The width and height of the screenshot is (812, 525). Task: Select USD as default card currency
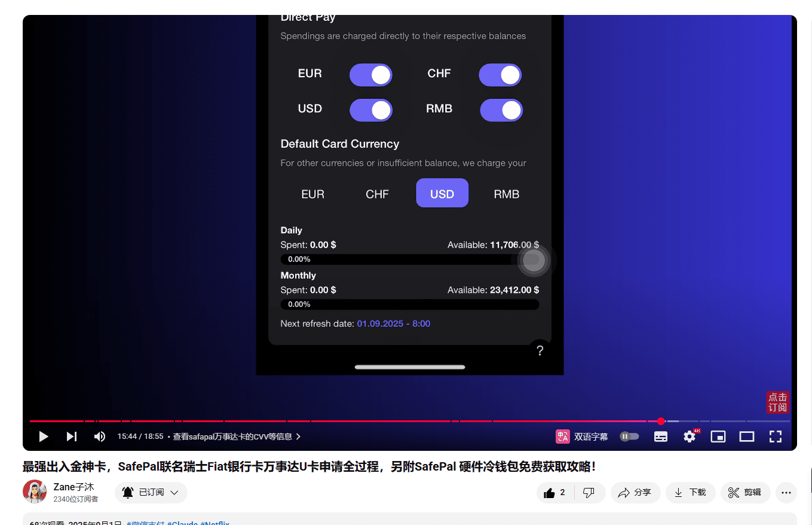point(442,193)
